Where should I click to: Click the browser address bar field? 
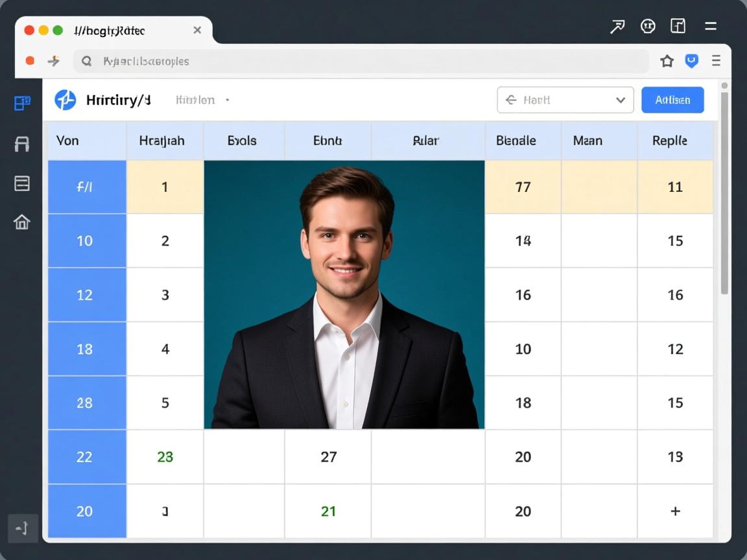tap(363, 61)
